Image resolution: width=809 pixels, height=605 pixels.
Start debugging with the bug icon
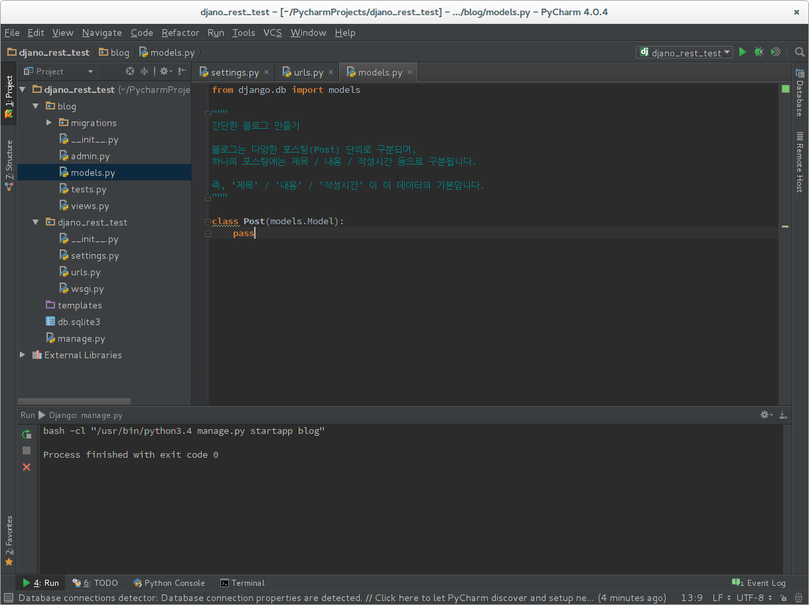[759, 52]
